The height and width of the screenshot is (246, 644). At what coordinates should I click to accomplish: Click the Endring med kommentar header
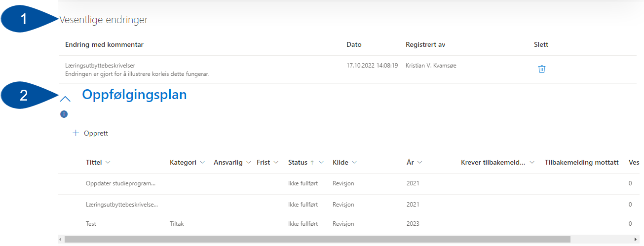104,45
